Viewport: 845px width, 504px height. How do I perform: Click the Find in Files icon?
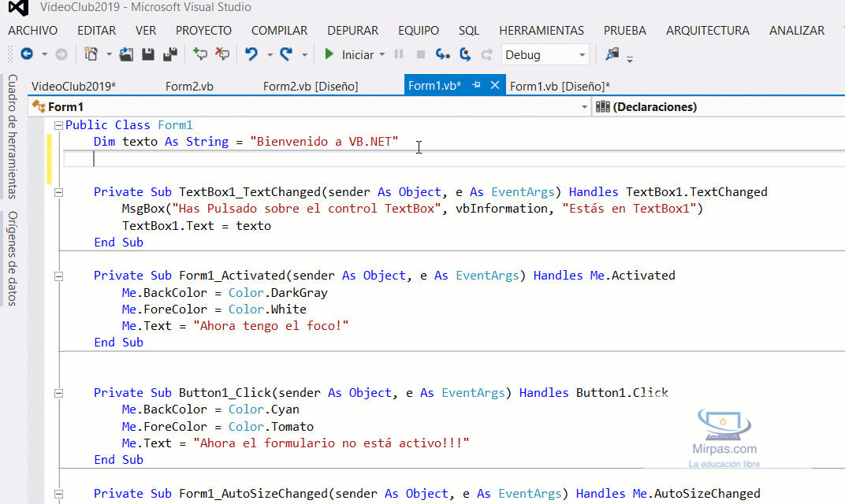coord(612,54)
